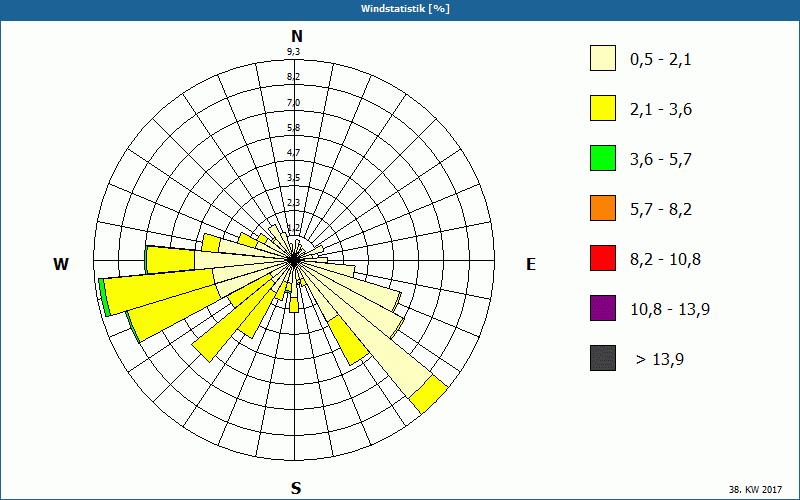Click the green 3,6 - 5,7 legend swatch

click(603, 158)
